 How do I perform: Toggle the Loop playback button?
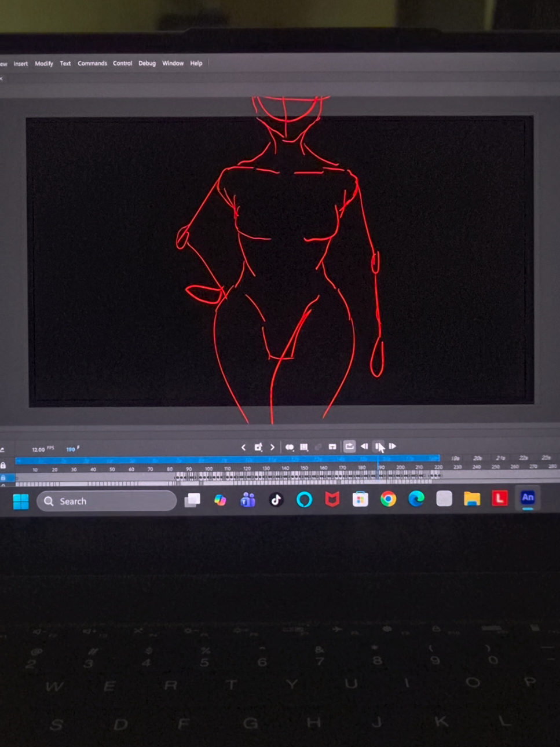click(x=349, y=446)
